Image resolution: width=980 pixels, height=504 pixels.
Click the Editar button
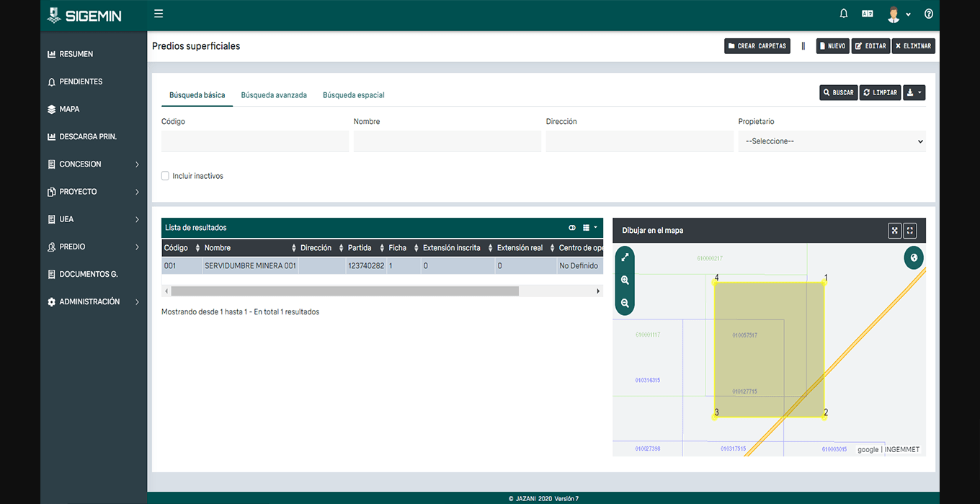click(x=871, y=46)
